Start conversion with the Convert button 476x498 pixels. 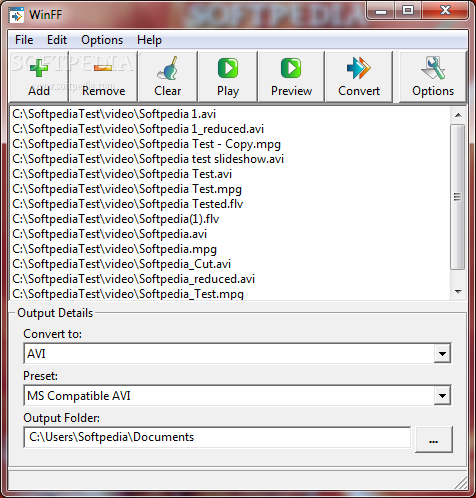[359, 77]
